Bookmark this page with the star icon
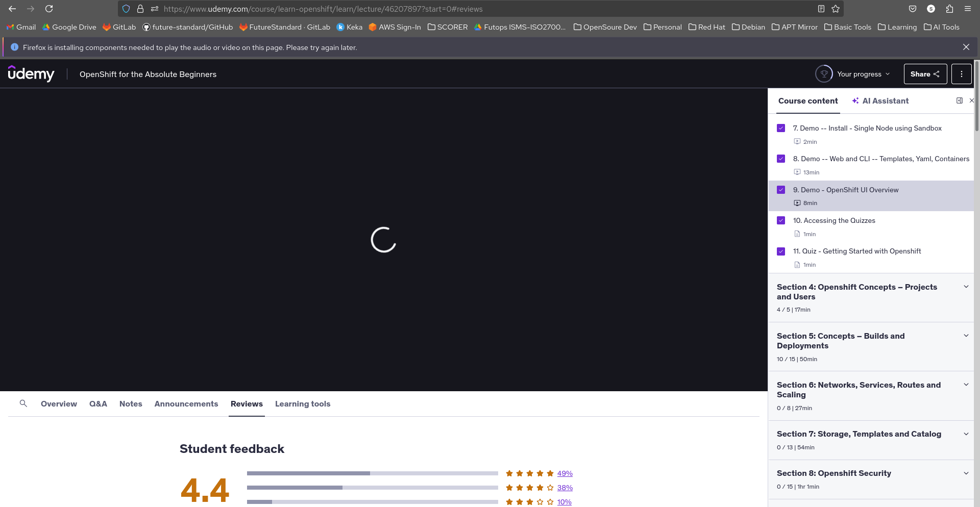 coord(836,9)
